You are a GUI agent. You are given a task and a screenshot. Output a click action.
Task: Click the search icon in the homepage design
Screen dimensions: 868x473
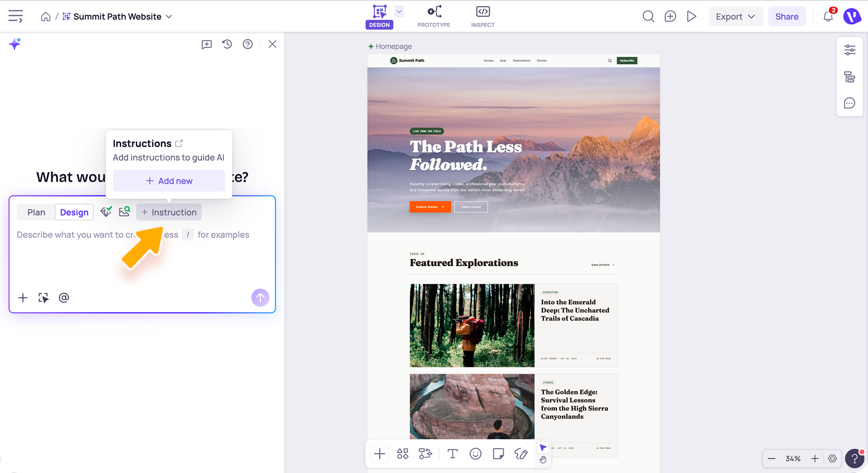[x=610, y=61]
